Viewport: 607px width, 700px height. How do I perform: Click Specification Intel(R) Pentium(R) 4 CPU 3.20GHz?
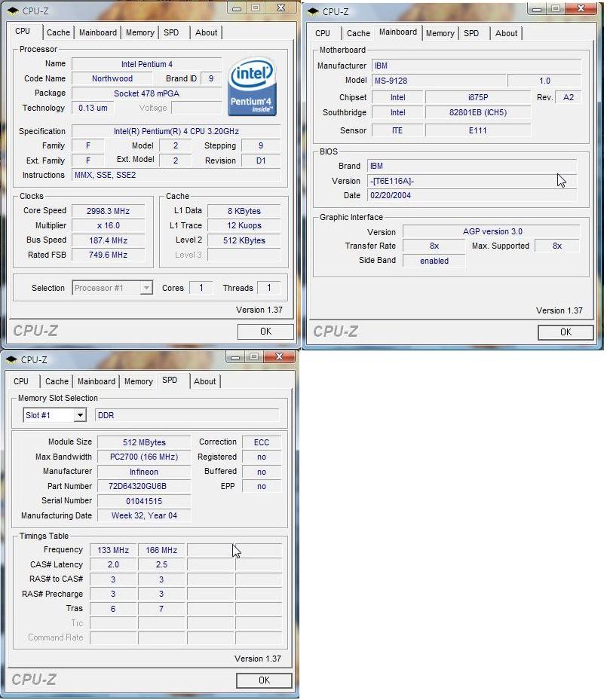click(x=176, y=131)
